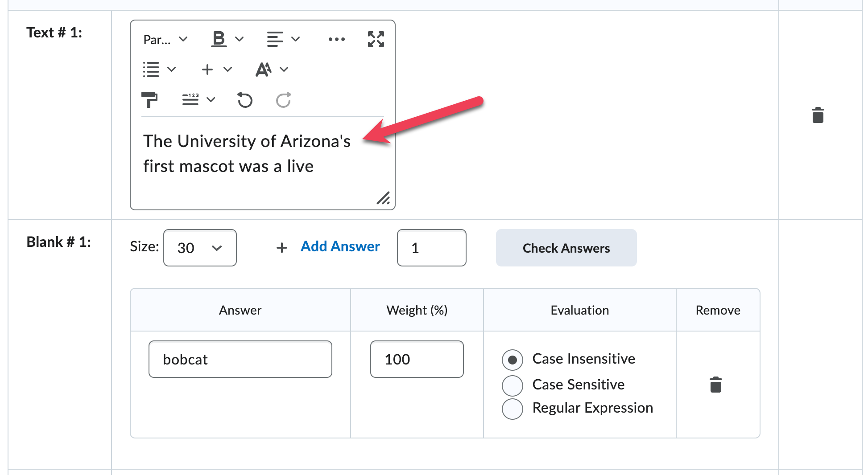Open the alignment options icon
This screenshot has width=868, height=475.
click(275, 39)
